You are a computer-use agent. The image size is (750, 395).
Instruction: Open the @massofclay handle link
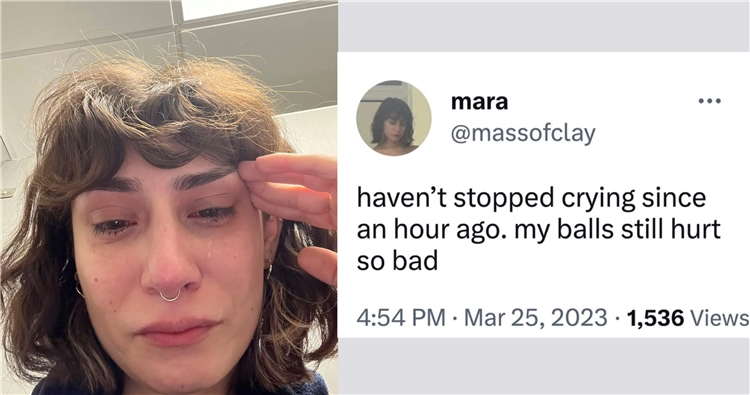pos(523,133)
